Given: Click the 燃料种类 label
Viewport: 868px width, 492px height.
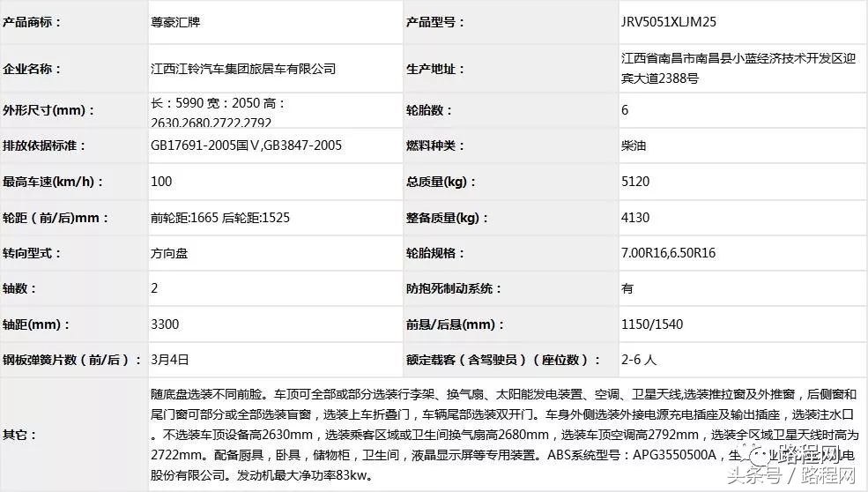Looking at the screenshot, I should click(435, 145).
